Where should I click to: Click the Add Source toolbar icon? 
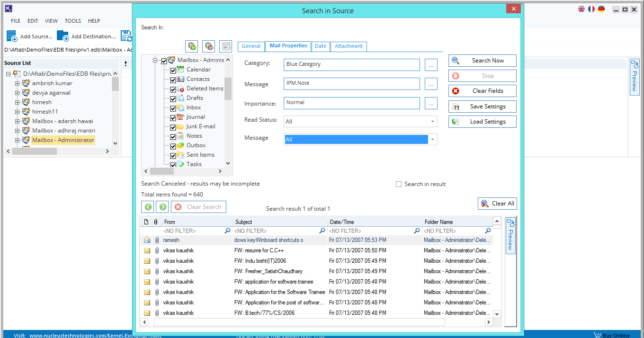(12, 36)
